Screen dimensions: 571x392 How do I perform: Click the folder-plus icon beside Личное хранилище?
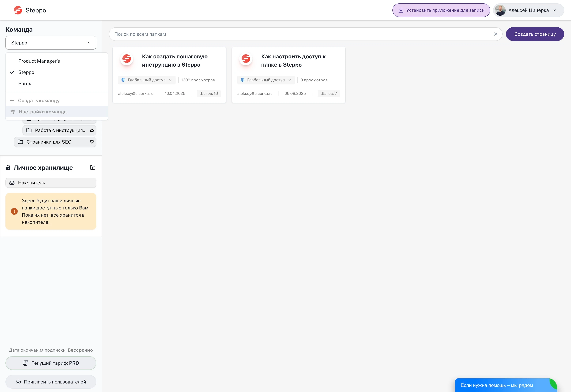(x=93, y=167)
